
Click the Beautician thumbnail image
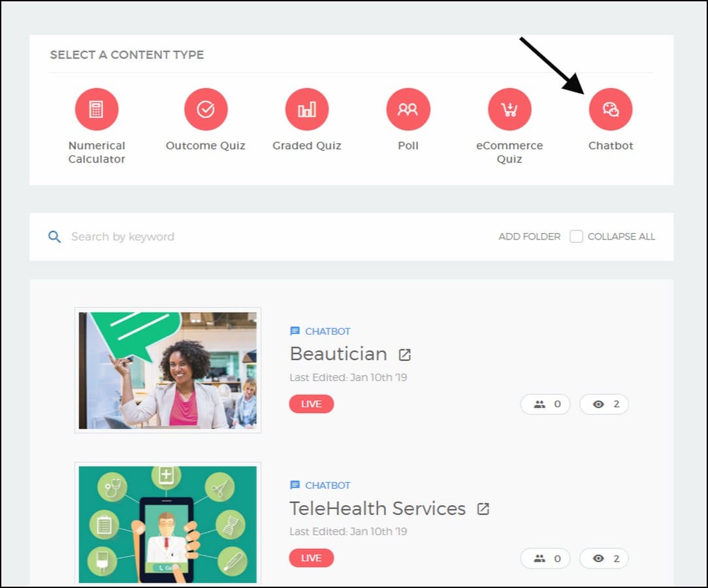point(168,370)
